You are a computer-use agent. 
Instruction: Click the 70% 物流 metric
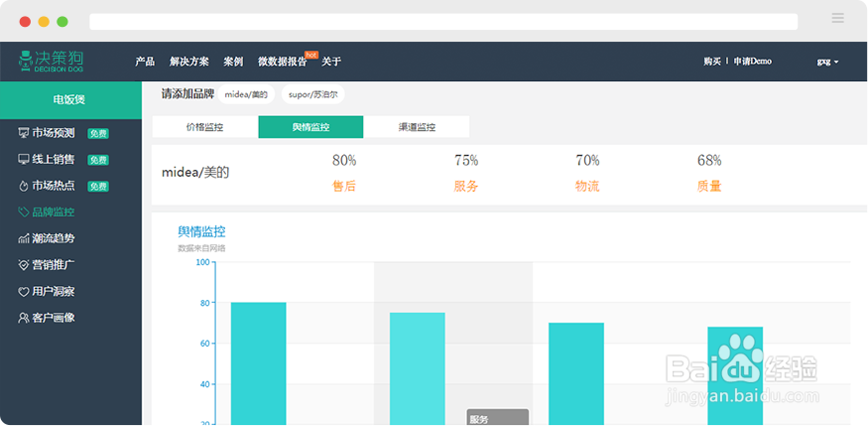pyautogui.click(x=587, y=174)
